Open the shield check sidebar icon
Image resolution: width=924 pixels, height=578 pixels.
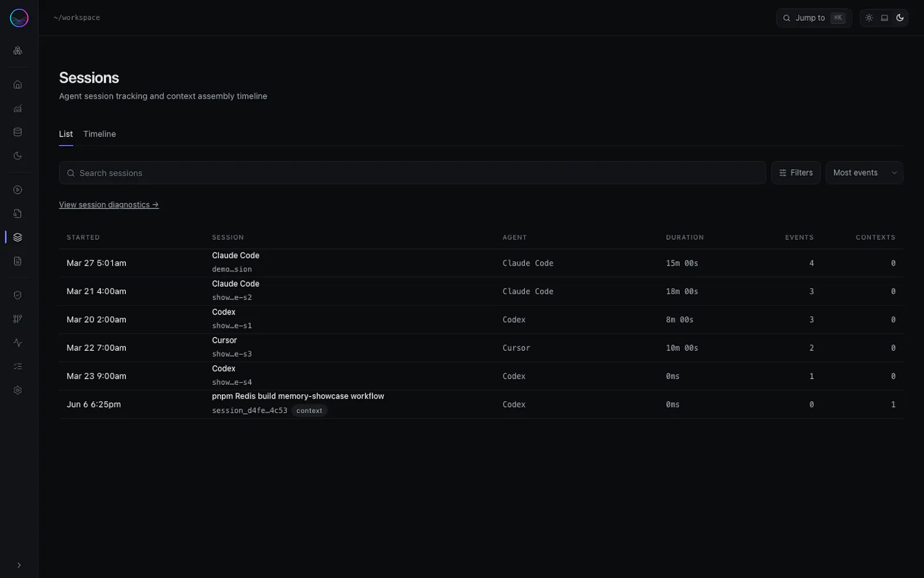pos(18,295)
